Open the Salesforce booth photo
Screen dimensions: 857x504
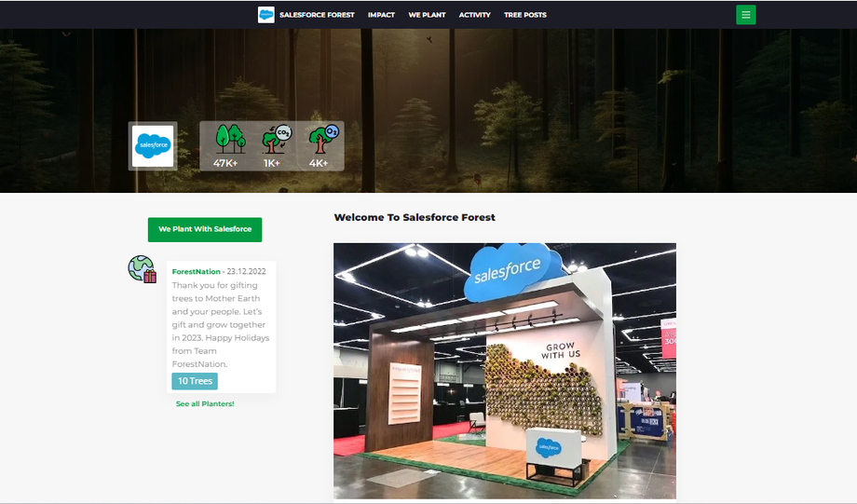505,371
